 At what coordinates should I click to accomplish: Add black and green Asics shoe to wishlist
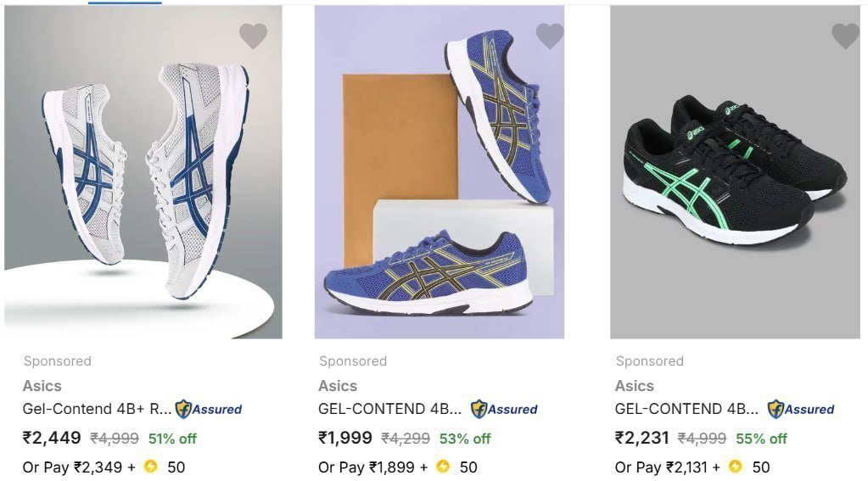pyautogui.click(x=845, y=36)
